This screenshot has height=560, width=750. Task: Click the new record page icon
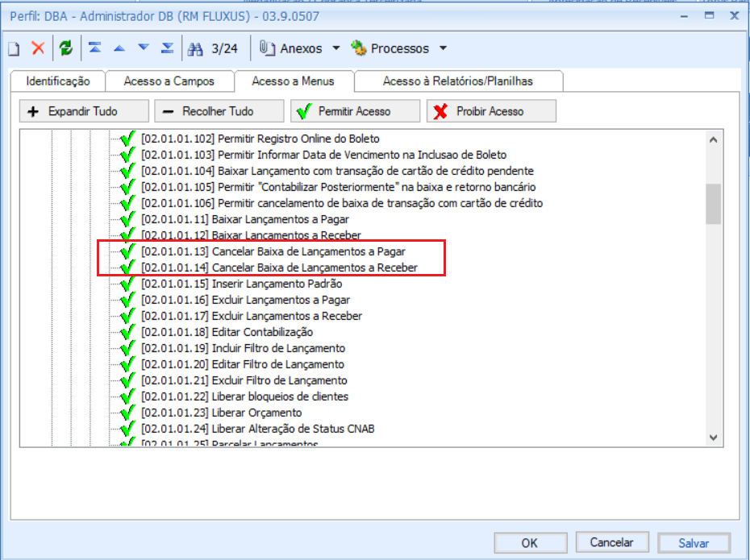tap(14, 48)
